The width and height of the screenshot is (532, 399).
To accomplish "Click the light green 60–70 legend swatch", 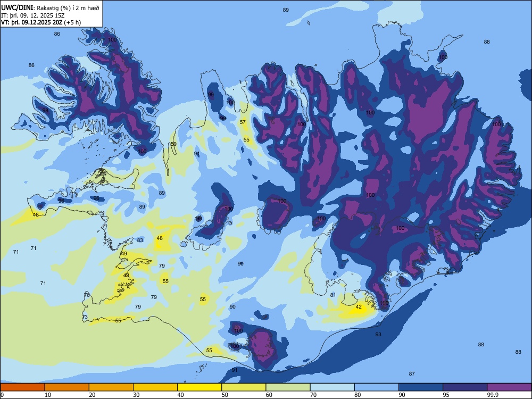I will pyautogui.click(x=288, y=387).
